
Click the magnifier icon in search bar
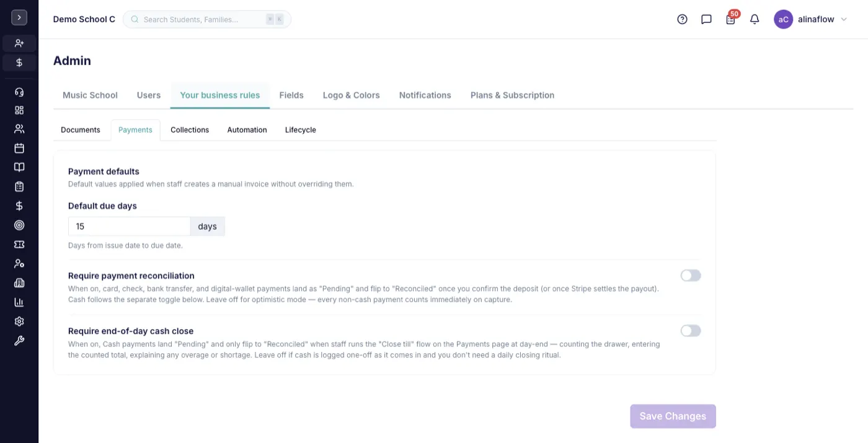135,19
